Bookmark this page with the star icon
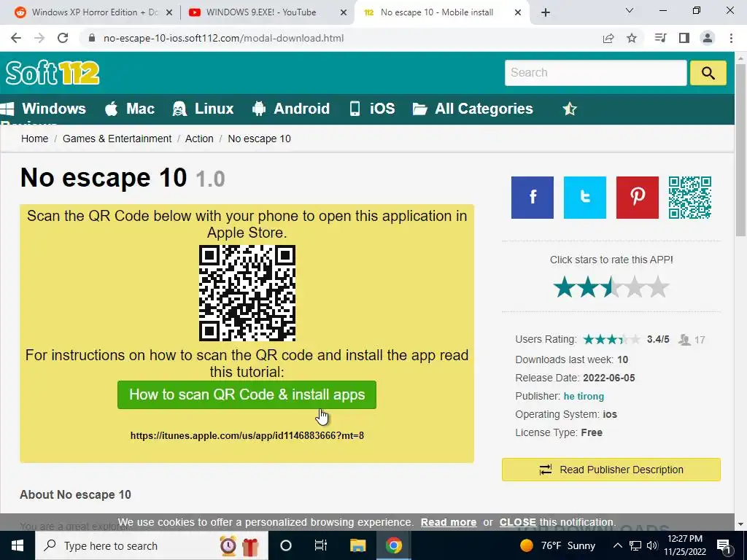747x560 pixels. 632,38
